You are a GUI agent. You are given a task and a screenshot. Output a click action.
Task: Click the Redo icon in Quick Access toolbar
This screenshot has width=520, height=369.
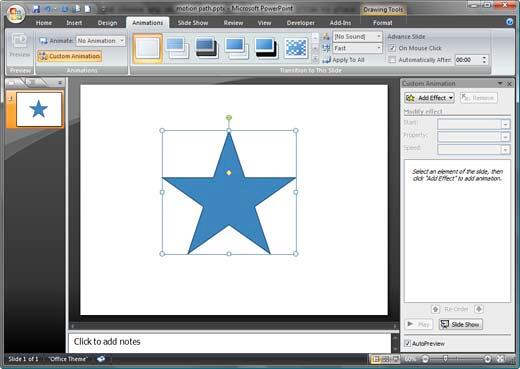[x=64, y=9]
